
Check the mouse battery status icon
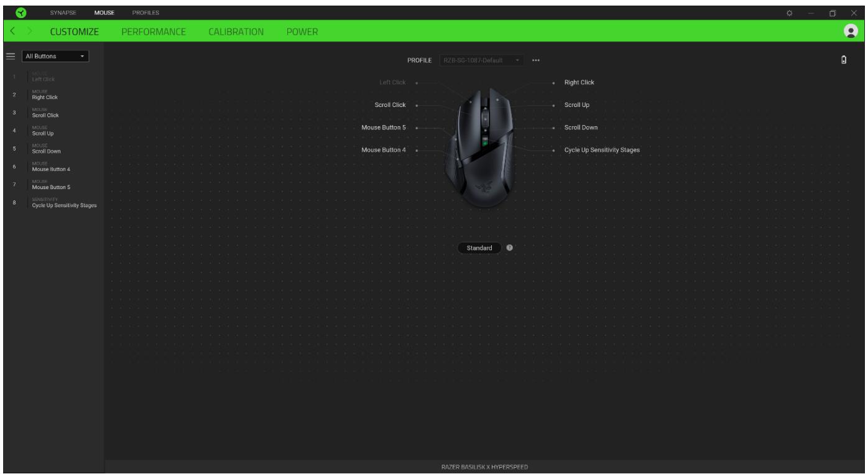point(844,60)
